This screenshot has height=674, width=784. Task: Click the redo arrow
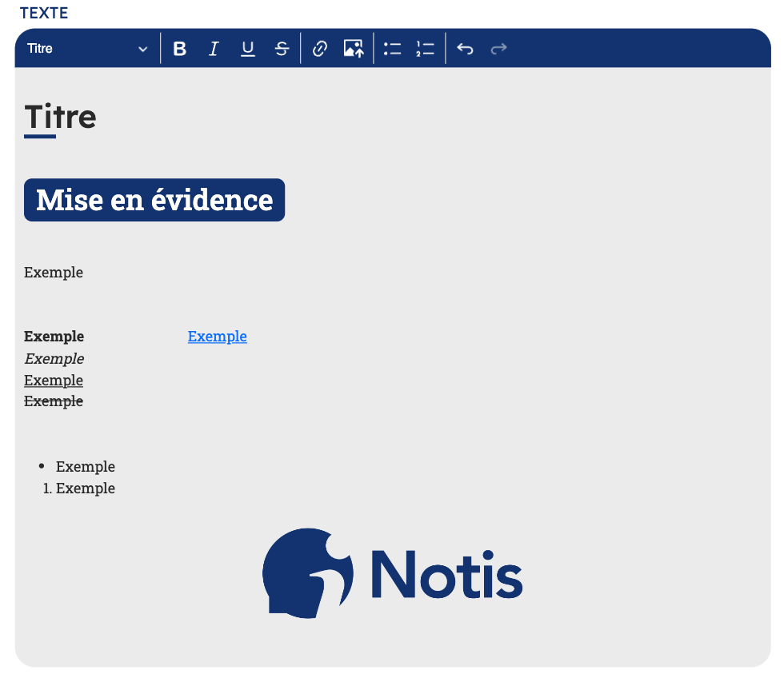point(498,49)
